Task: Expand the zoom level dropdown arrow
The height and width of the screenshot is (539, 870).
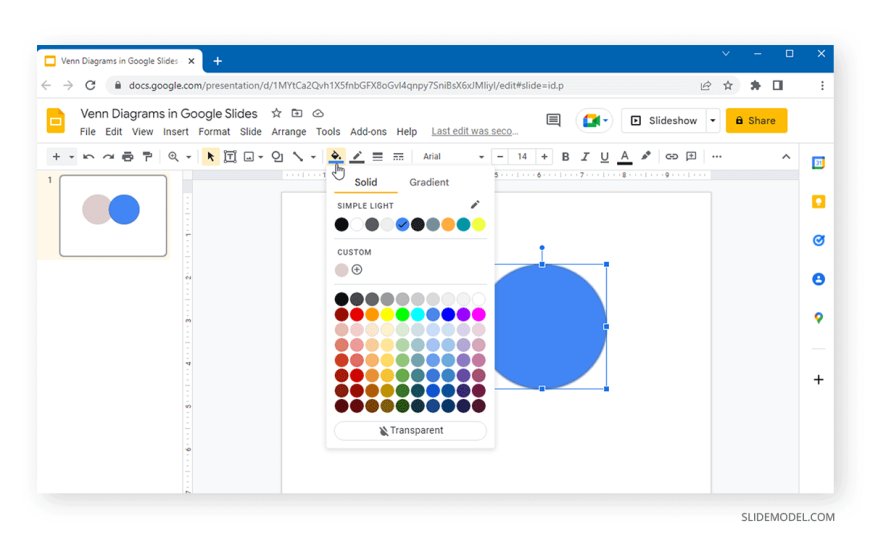Action: (x=189, y=157)
